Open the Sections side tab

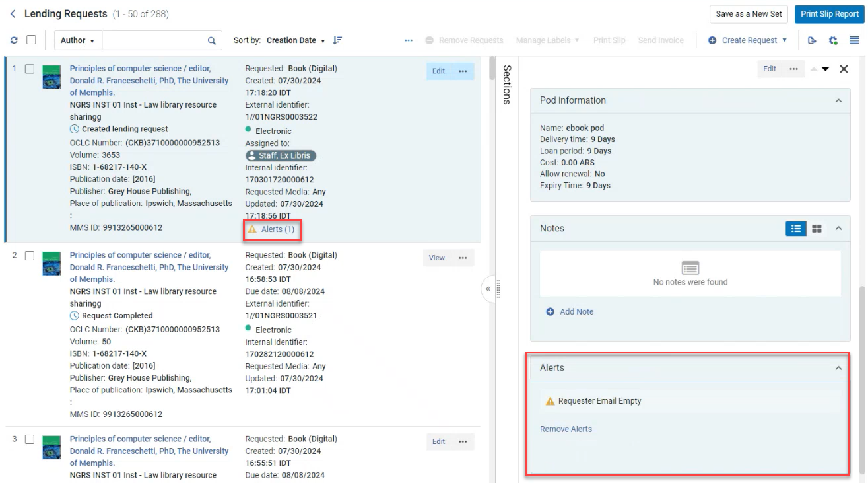point(507,85)
